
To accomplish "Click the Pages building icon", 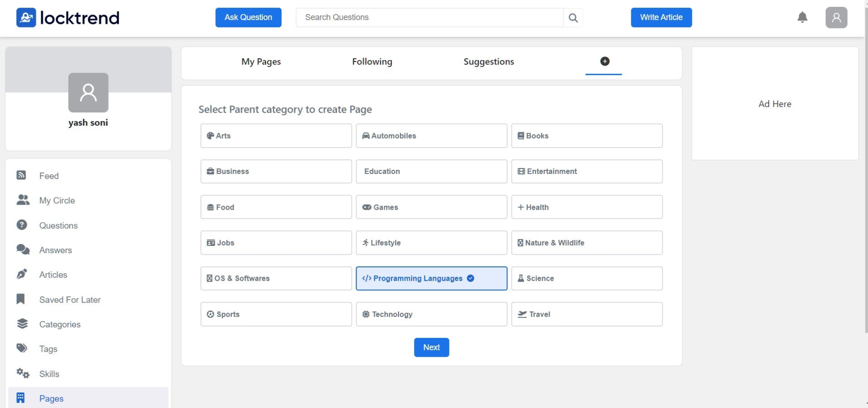I will click(20, 398).
